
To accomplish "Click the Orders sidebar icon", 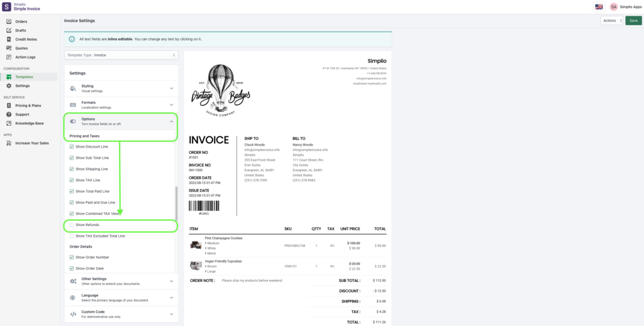I will (x=9, y=21).
